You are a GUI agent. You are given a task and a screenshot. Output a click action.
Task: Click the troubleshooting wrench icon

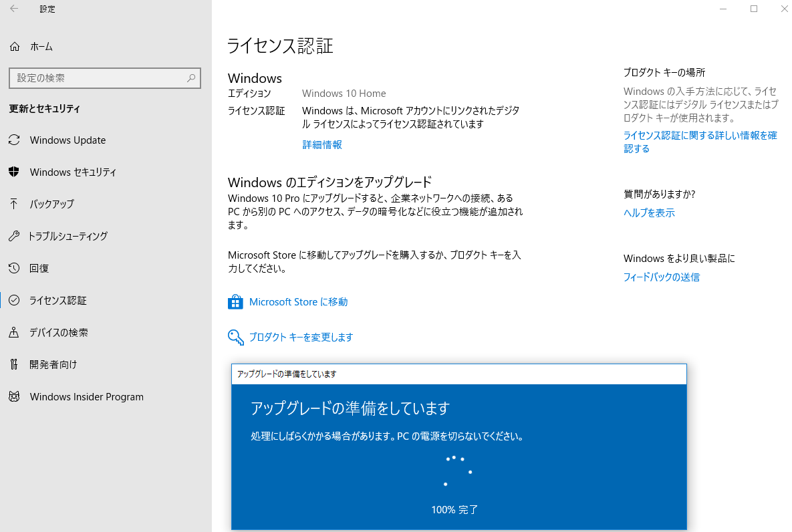(x=14, y=236)
